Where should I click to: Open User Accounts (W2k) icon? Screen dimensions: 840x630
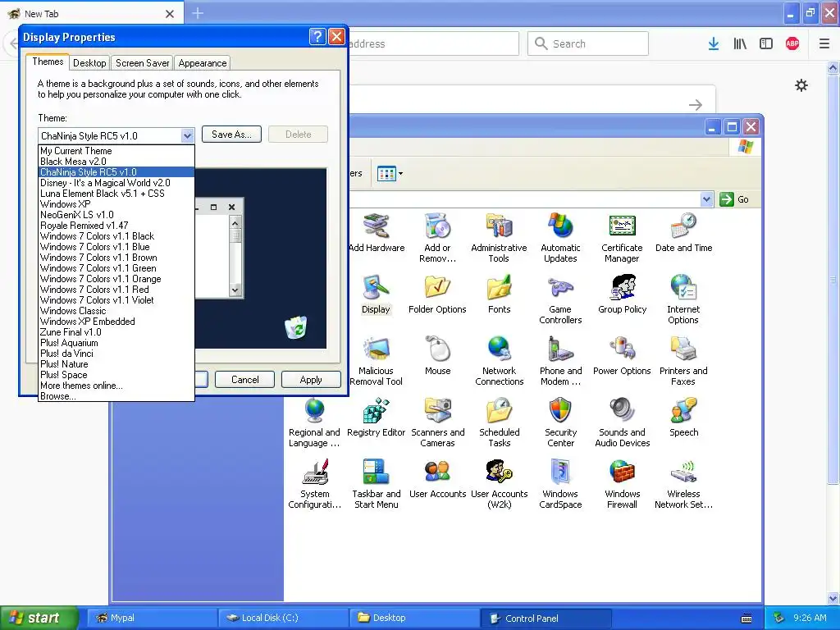499,484
